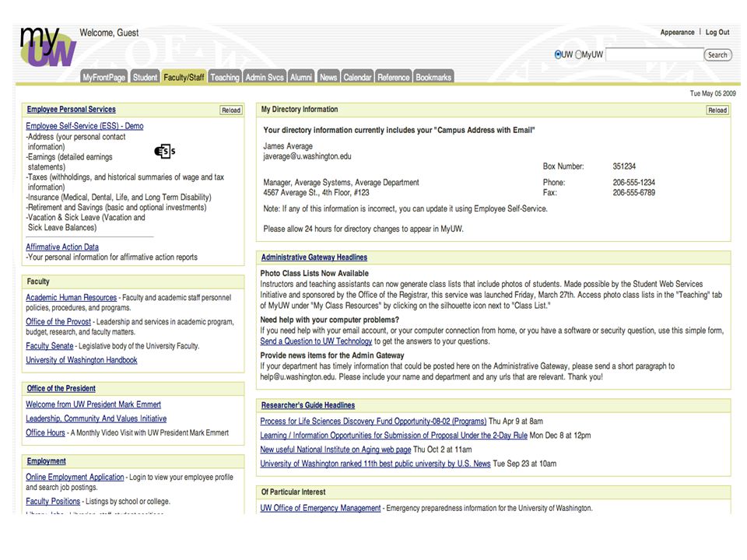Viewport: 747px width, 560px height.
Task: Select the UW search radio button
Action: pos(558,54)
